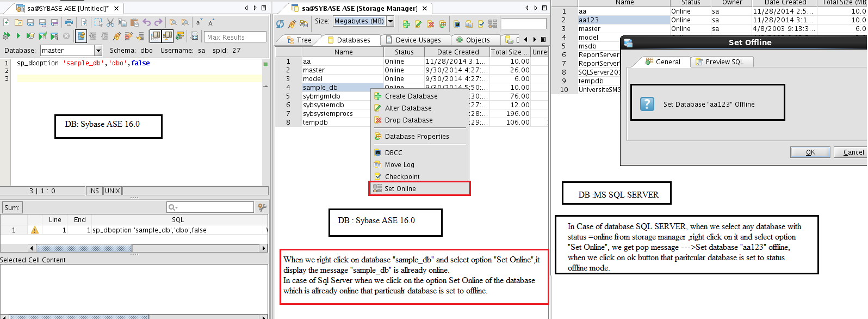
Task: Close the Storage Manager tab
Action: (x=425, y=9)
